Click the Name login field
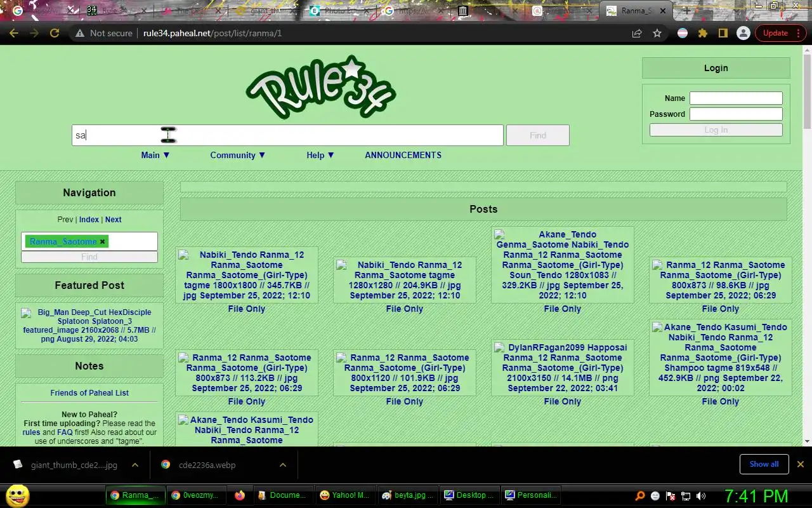The height and width of the screenshot is (508, 812). click(x=736, y=98)
